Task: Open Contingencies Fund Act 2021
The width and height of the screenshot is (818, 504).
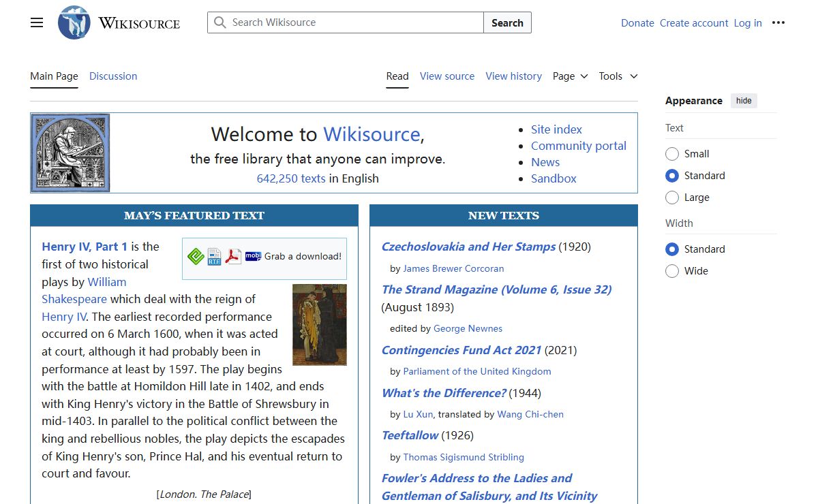Action: pyautogui.click(x=461, y=350)
